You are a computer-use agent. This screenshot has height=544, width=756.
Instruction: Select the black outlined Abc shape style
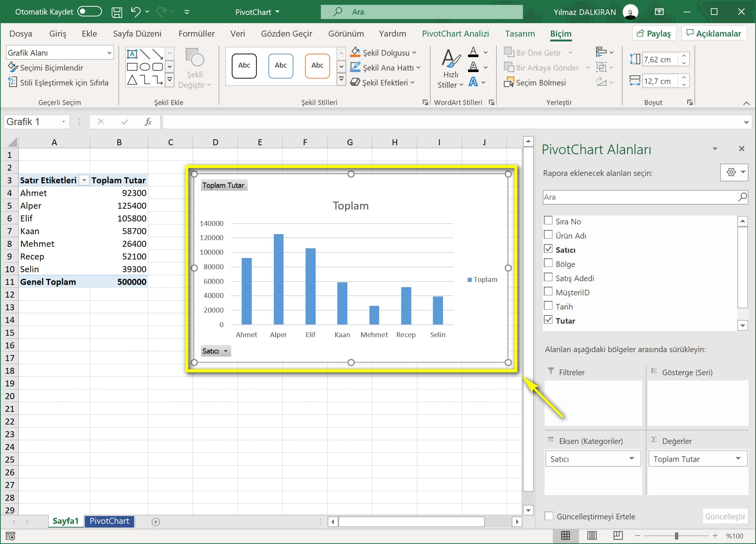pos(244,66)
